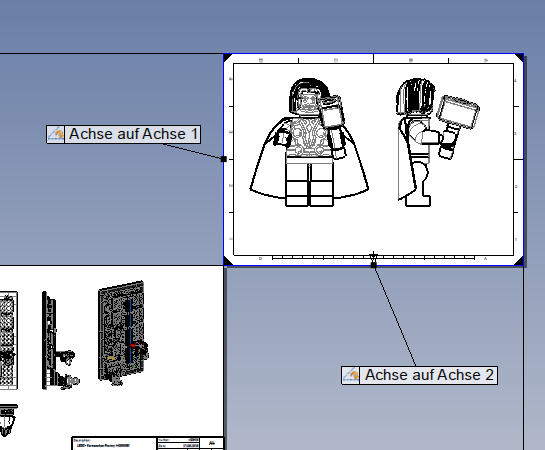Click the title block on the lower sheet
Screen dimensions: 545x450
tap(148, 443)
